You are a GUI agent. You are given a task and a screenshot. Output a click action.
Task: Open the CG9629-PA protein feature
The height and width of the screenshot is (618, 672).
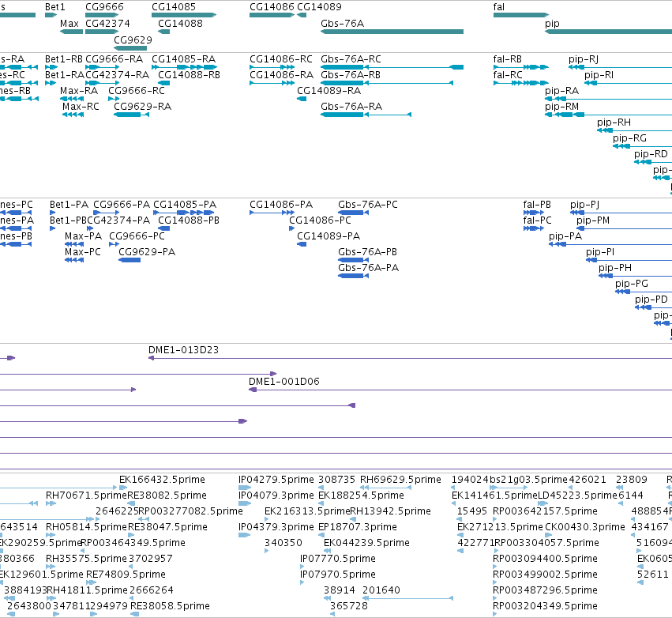(x=130, y=260)
